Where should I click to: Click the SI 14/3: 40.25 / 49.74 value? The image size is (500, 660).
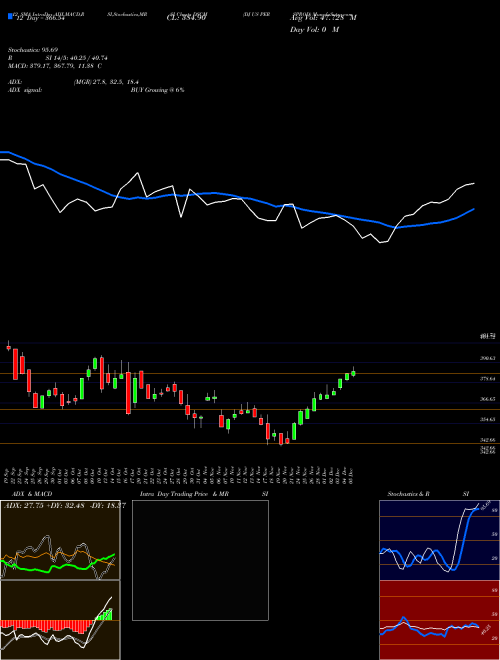(77, 58)
